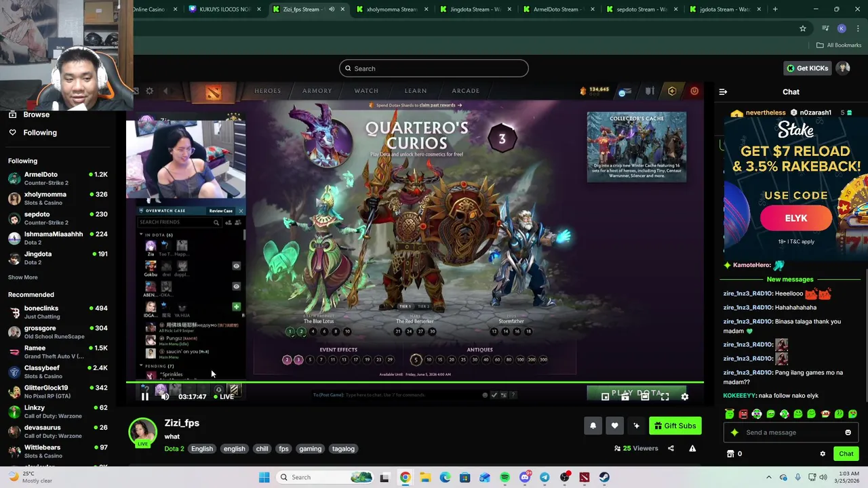Open Jingdota channel in the sidebar
This screenshot has width=868, height=488.
pyautogui.click(x=58, y=258)
